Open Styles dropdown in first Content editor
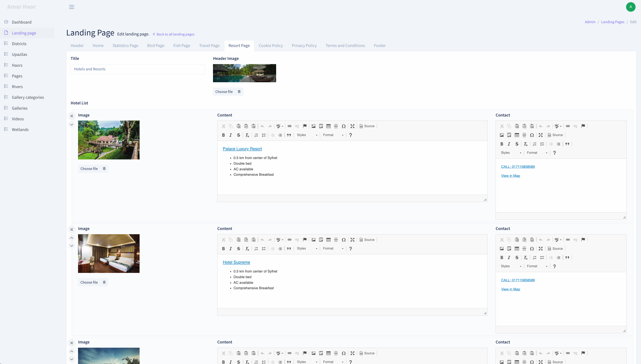The width and height of the screenshot is (641, 364). click(307, 135)
